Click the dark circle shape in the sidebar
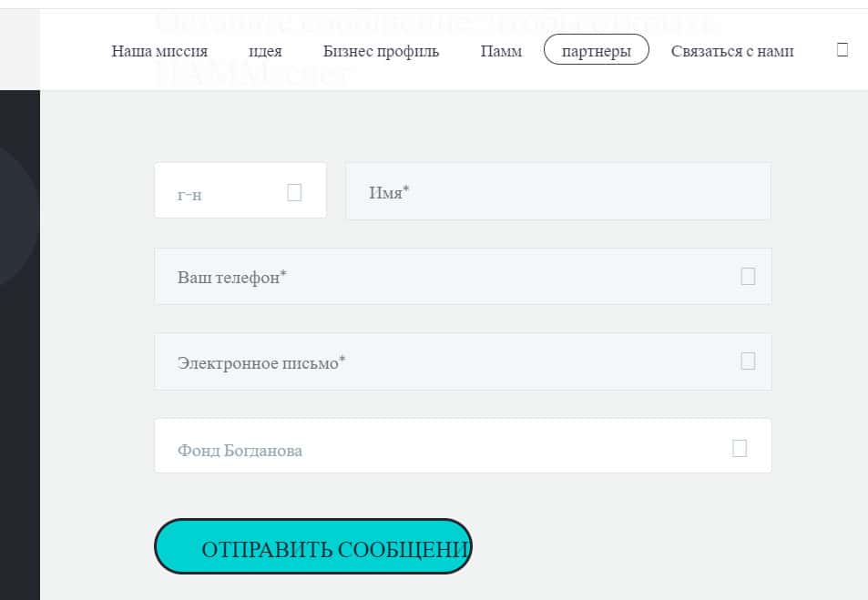 14,219
